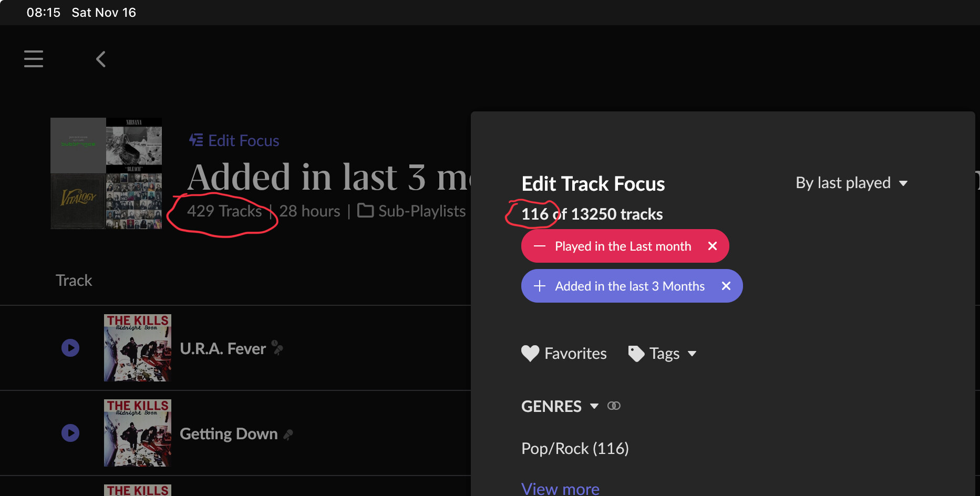The image size is (980, 496).
Task: Play the track U.R.A. Fever
Action: click(70, 347)
